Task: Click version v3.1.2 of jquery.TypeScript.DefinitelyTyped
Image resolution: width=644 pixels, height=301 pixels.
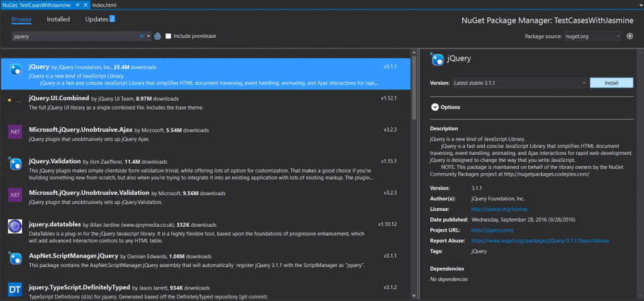Action: point(390,287)
